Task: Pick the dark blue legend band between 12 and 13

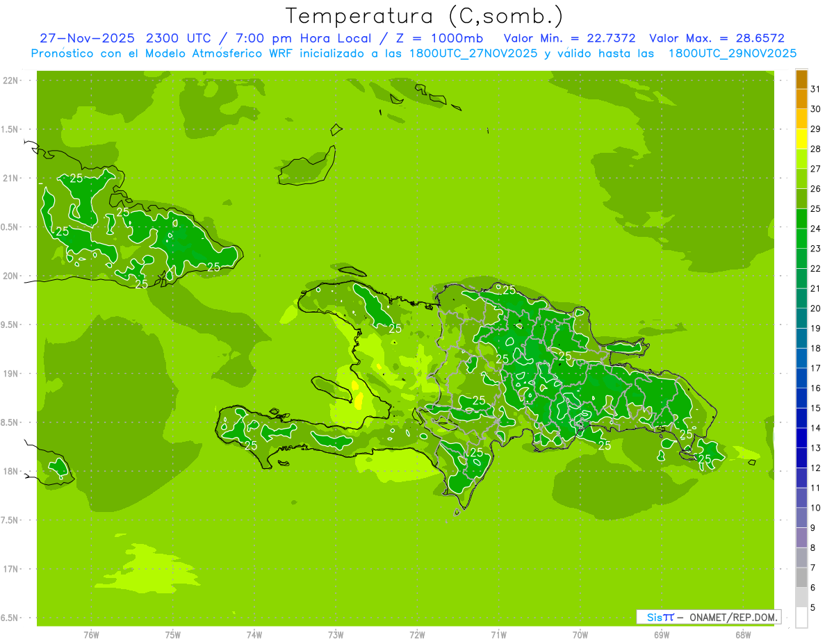Action: (801, 458)
